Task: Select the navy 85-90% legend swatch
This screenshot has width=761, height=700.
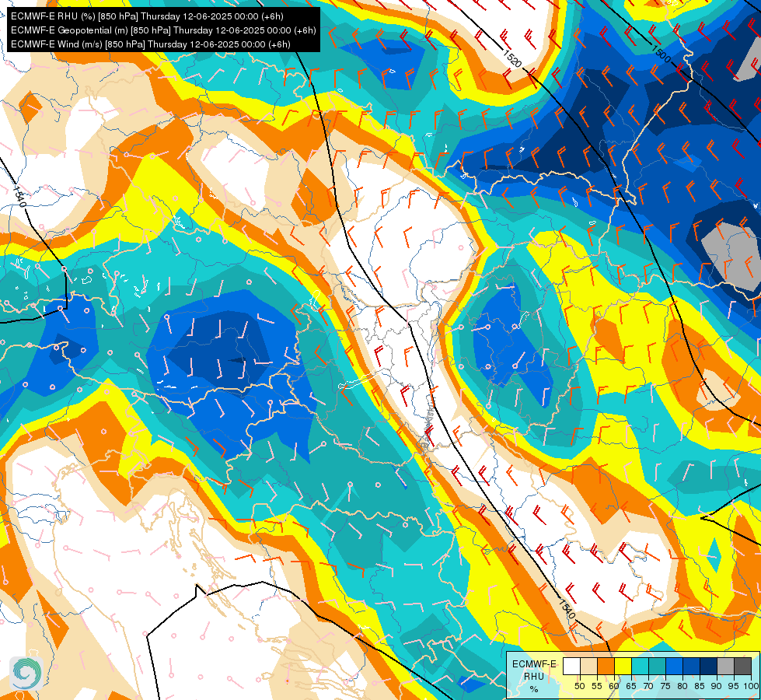Action: (x=709, y=666)
